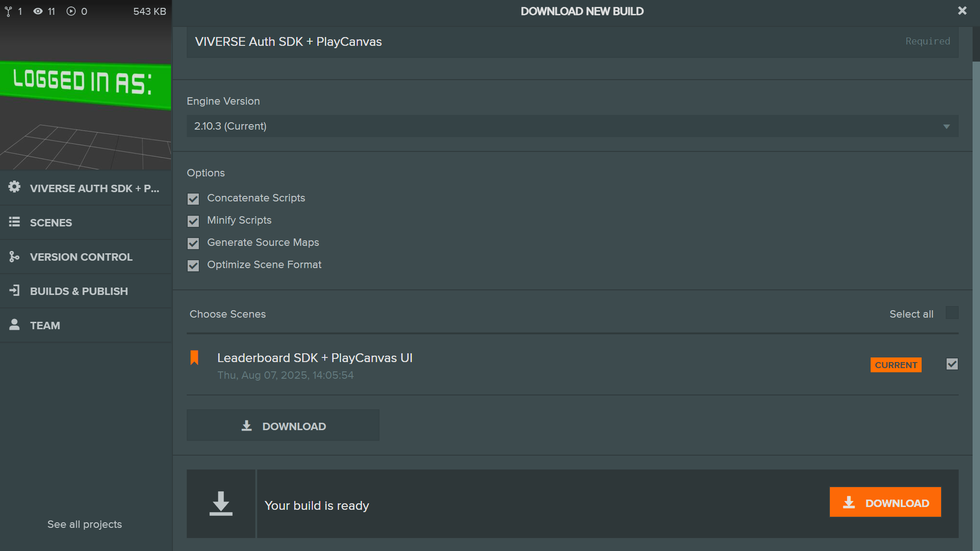Click the large download arrow build icon

[x=221, y=504]
